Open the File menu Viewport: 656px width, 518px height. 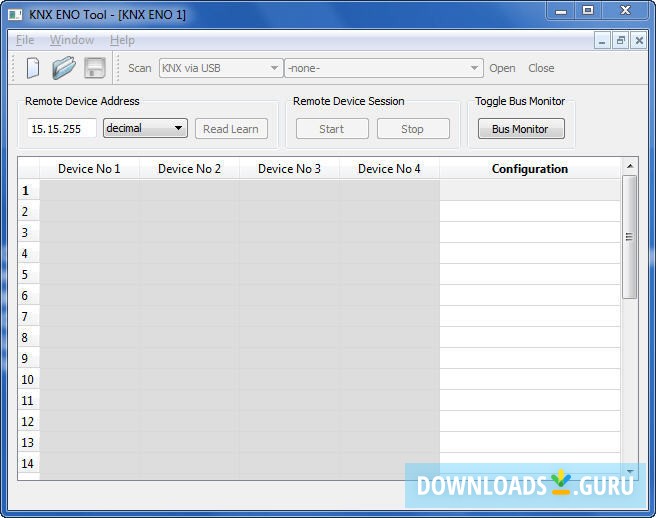(x=25, y=40)
